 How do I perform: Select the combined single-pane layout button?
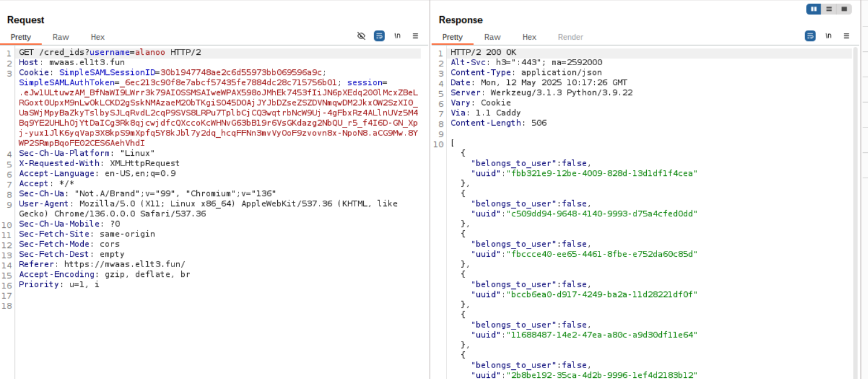point(844,9)
